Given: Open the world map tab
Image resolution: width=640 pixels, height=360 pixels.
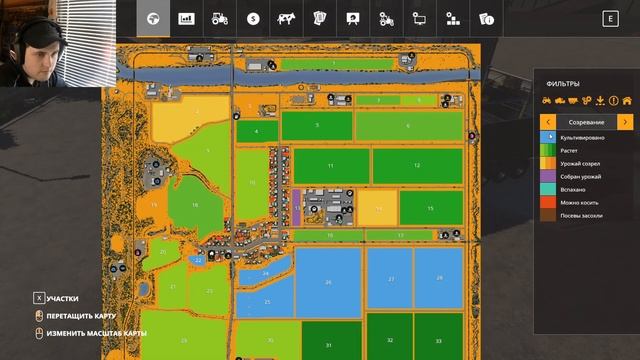Looking at the screenshot, I should tap(153, 18).
